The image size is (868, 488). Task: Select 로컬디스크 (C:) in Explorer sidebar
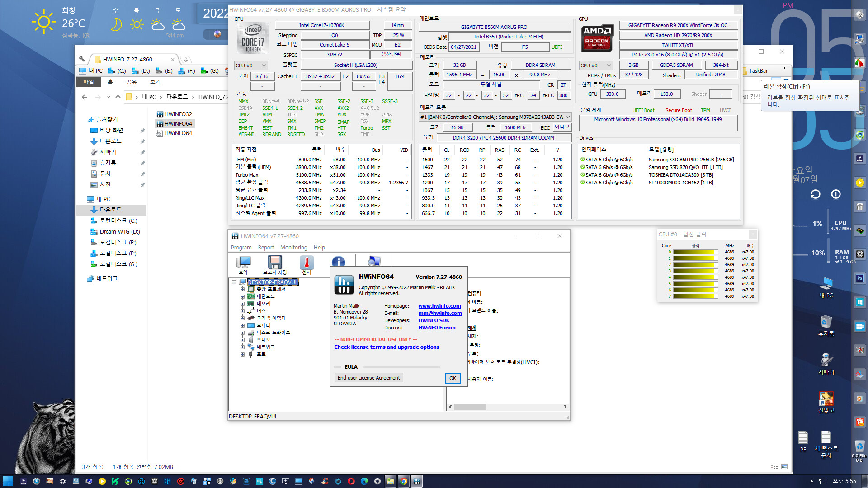pyautogui.click(x=118, y=221)
